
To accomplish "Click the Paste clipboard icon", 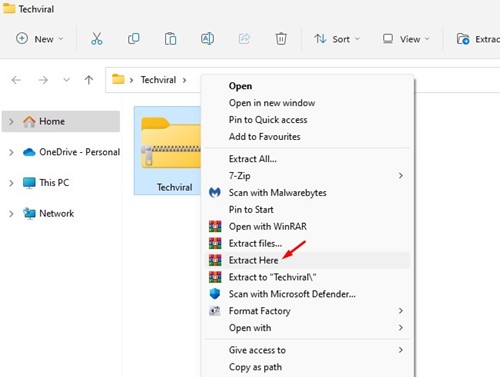I will [170, 39].
